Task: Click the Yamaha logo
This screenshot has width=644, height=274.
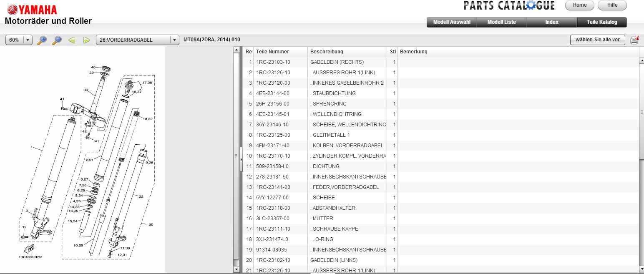Action: point(32,10)
